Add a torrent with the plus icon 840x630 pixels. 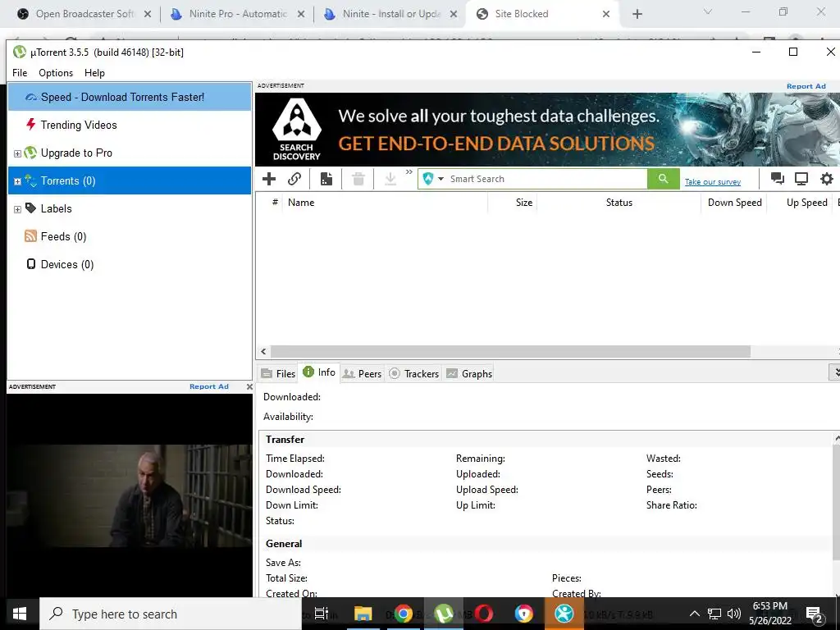coord(269,179)
